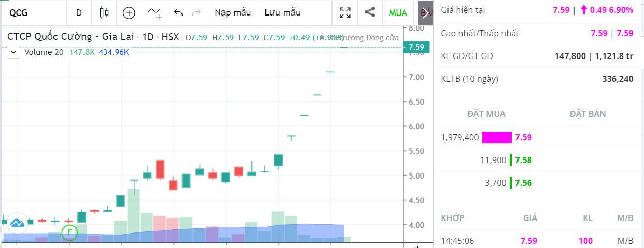The height and width of the screenshot is (248, 644).
Task: Click the green F event marker
Action: pyautogui.click(x=69, y=233)
